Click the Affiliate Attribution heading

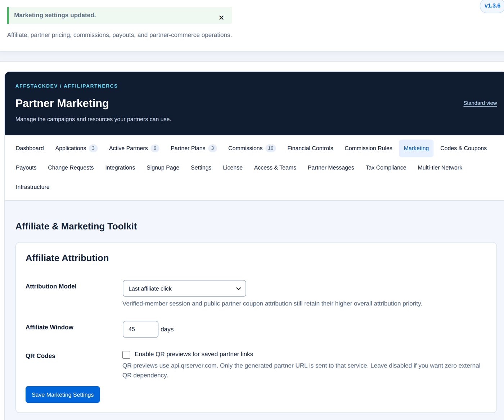[x=67, y=258]
